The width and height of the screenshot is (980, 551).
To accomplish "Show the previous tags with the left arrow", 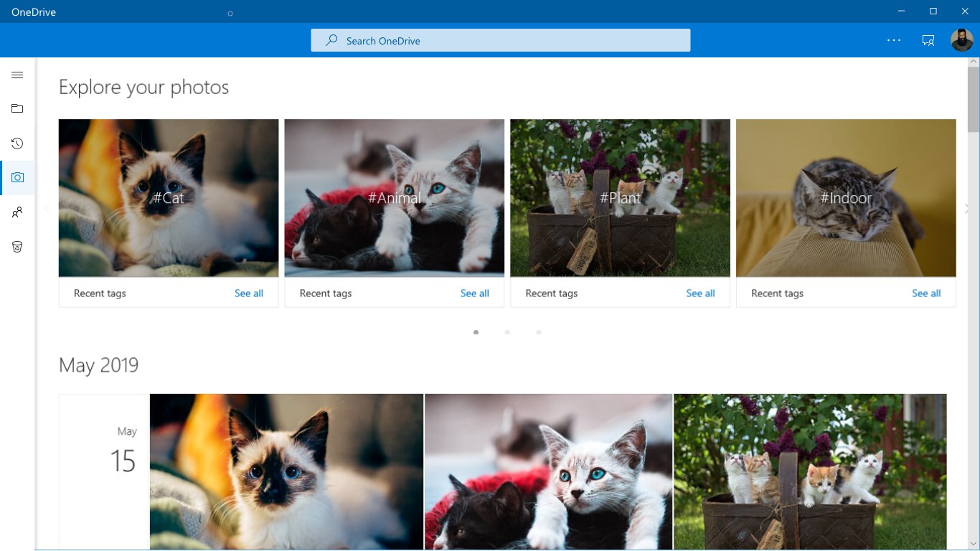I will [x=47, y=209].
